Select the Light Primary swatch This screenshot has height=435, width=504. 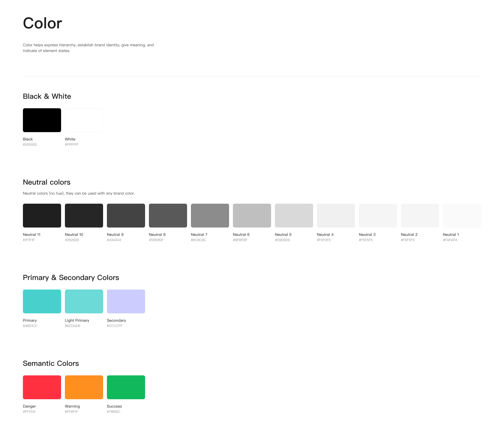point(84,301)
